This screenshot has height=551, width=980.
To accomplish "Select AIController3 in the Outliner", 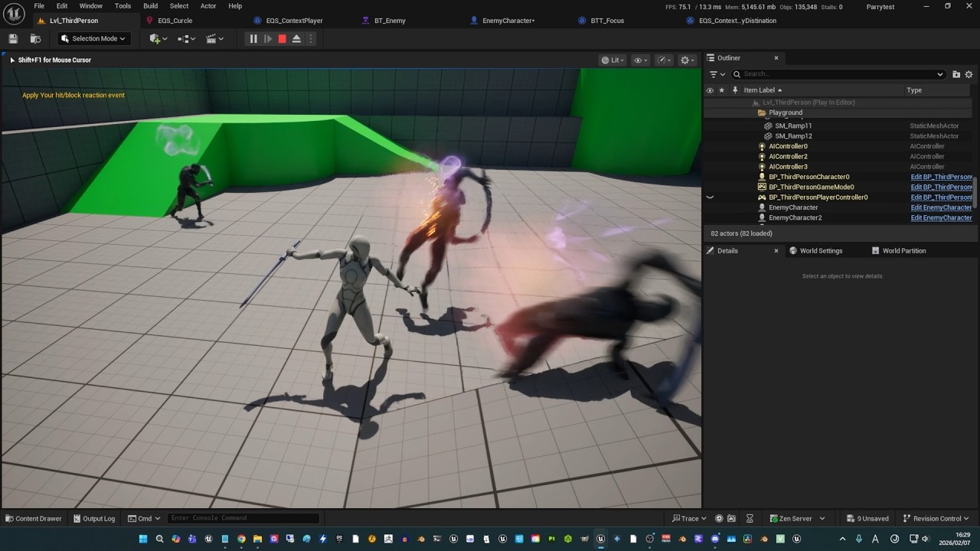I will point(788,167).
